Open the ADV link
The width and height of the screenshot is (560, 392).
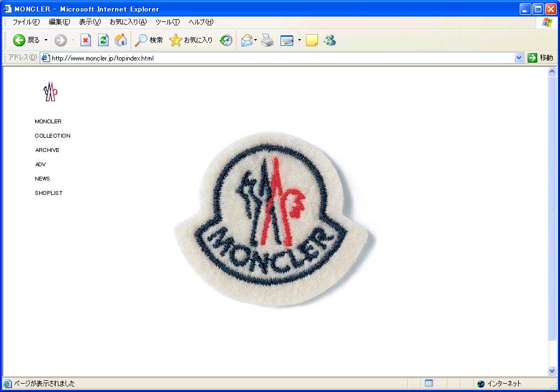(x=40, y=164)
